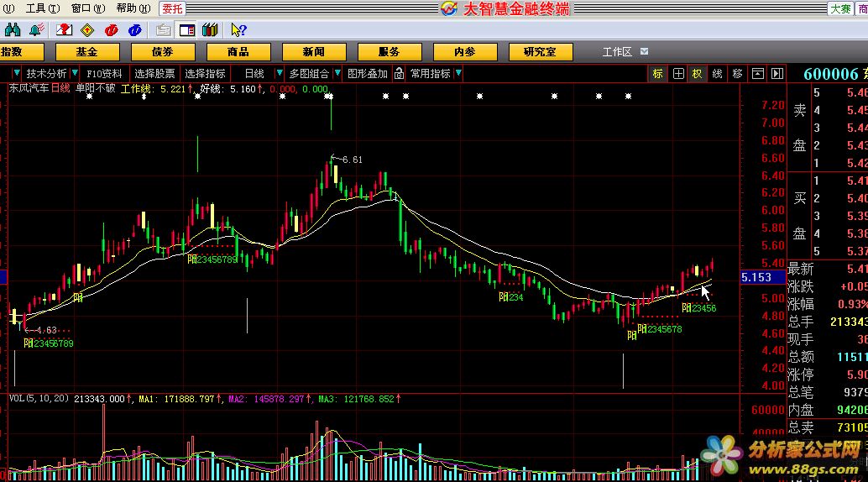Click the red circular info icon

tap(112, 30)
